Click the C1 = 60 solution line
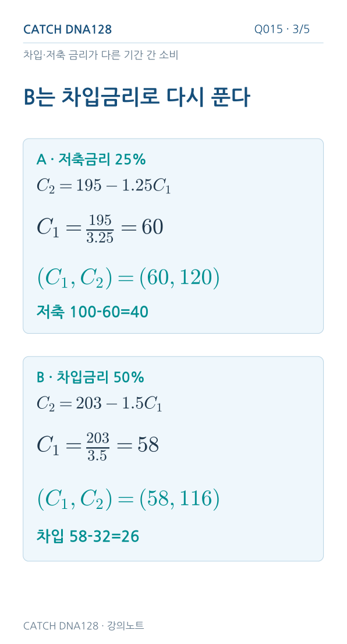The image size is (347, 644). tap(100, 228)
